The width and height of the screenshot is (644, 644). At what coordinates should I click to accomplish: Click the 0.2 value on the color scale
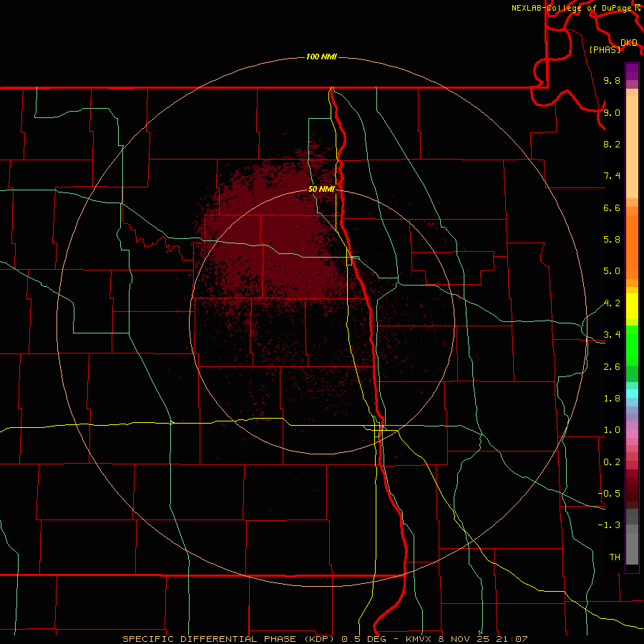(x=612, y=462)
